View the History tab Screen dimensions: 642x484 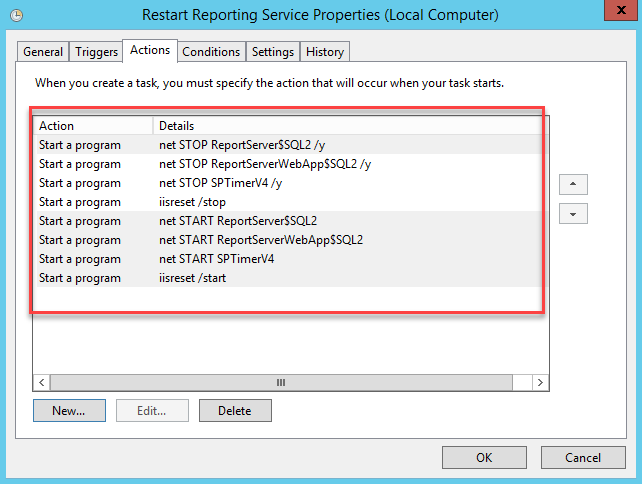point(325,52)
